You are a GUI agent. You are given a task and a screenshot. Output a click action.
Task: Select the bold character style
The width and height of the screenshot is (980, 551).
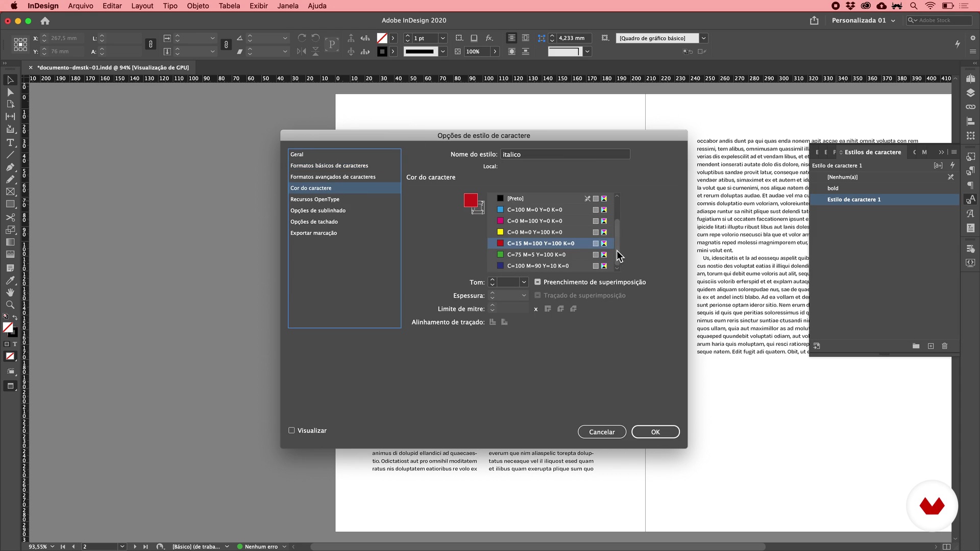pos(833,188)
